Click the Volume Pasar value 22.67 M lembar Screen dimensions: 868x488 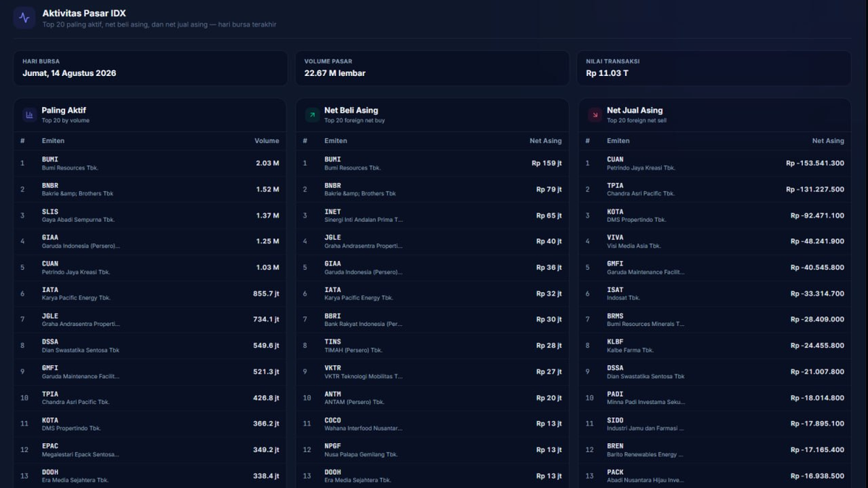coord(335,73)
